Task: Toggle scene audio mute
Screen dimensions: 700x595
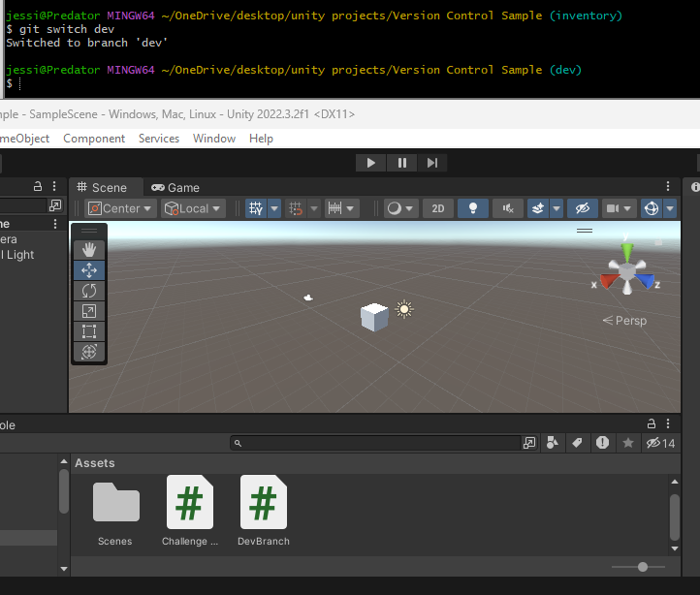Action: [508, 208]
